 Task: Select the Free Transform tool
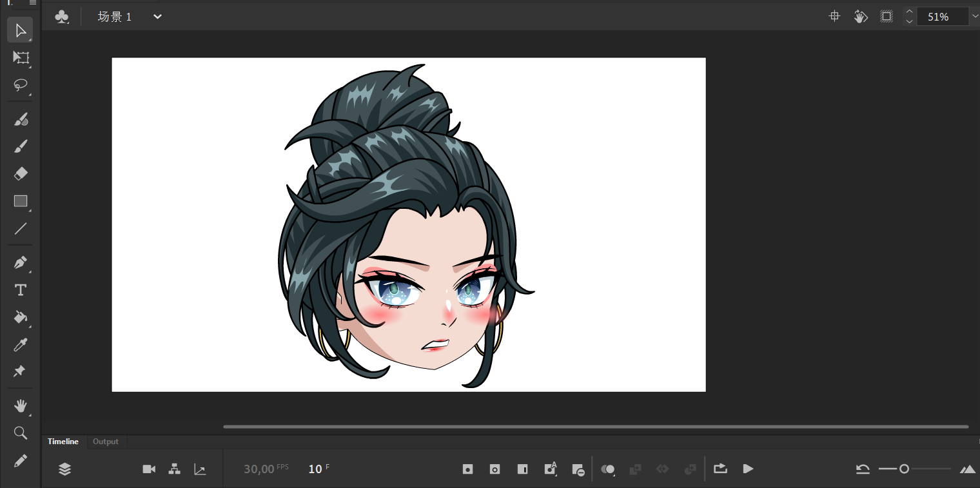coord(21,57)
